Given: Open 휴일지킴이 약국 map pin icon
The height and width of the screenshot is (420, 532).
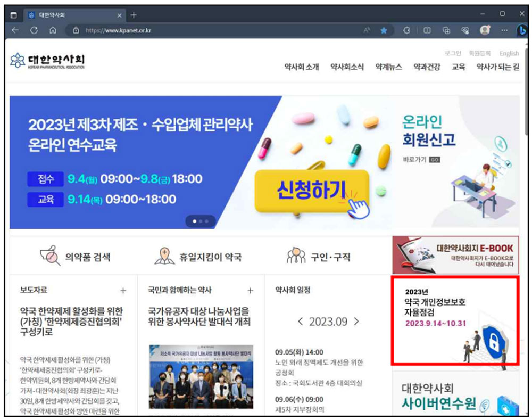Looking at the screenshot, I should pos(164,256).
